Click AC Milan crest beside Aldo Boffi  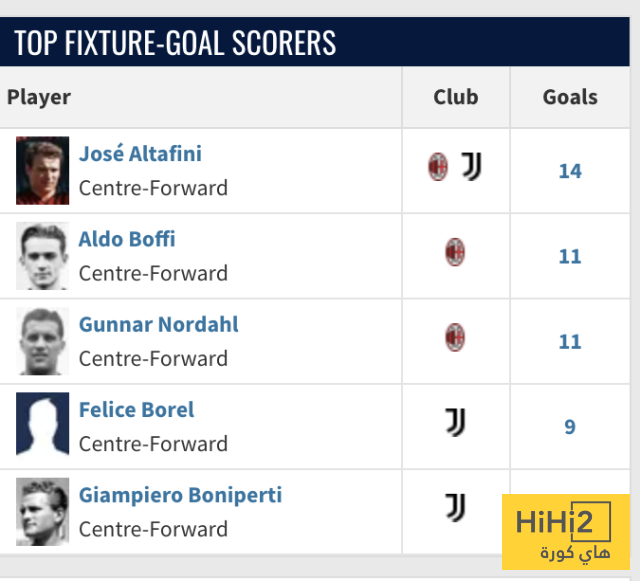tap(455, 253)
